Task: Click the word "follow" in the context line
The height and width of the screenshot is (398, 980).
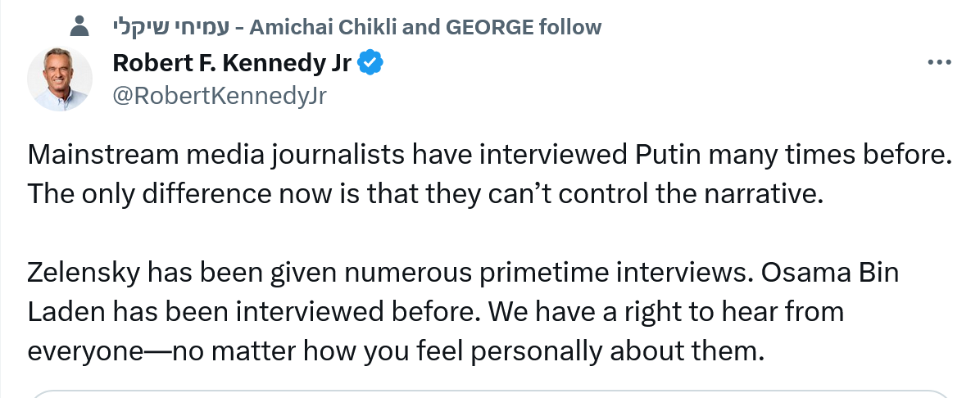Action: point(570,28)
